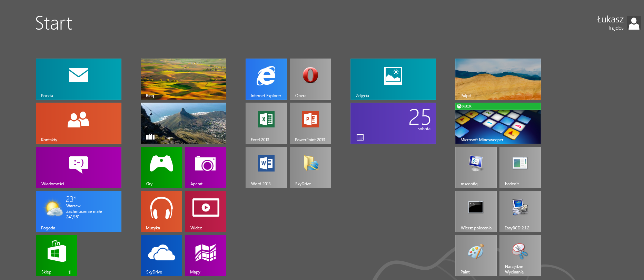Image resolution: width=644 pixels, height=280 pixels.
Task: Open the Zdjęcia photos tile
Action: pos(393,79)
